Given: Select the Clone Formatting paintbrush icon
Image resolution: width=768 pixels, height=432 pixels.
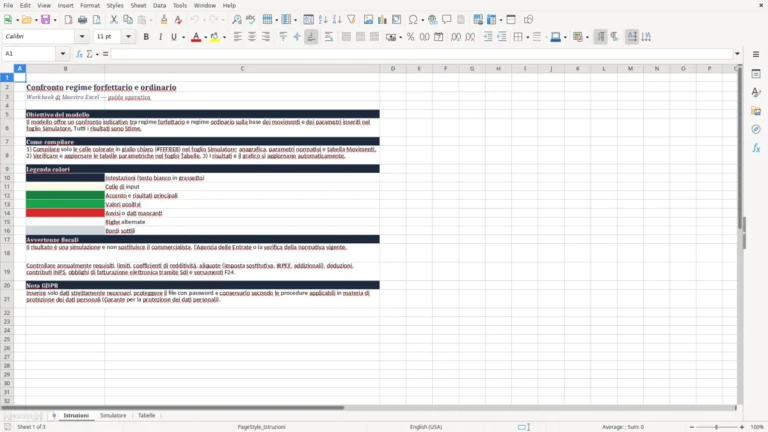Looking at the screenshot, I should pos(164,20).
